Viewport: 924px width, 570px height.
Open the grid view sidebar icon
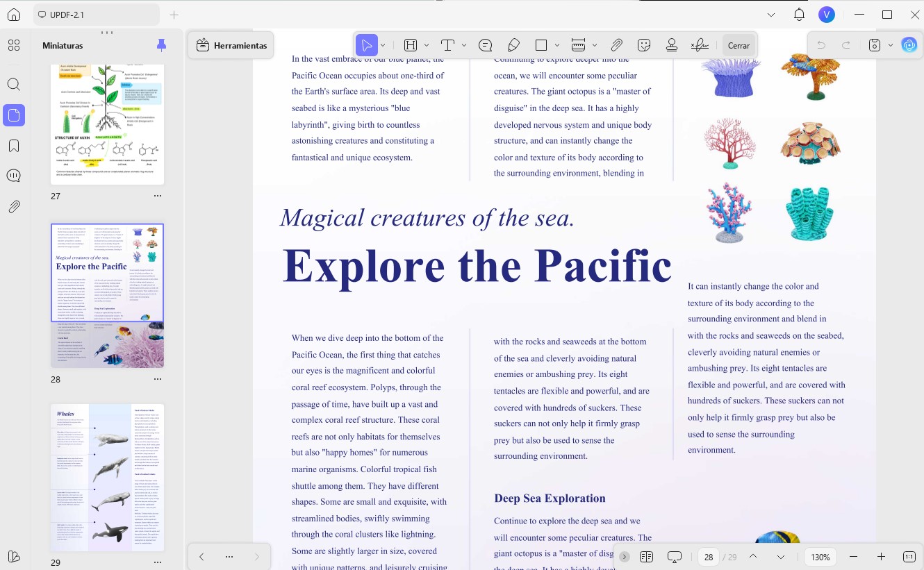click(14, 46)
